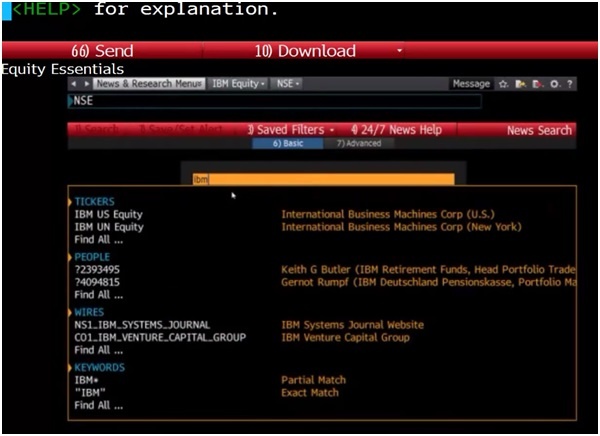This screenshot has width=600, height=436.
Task: Select CO1_IBM_VENTURE_CAPITAL_GROUP wire
Action: (x=160, y=338)
